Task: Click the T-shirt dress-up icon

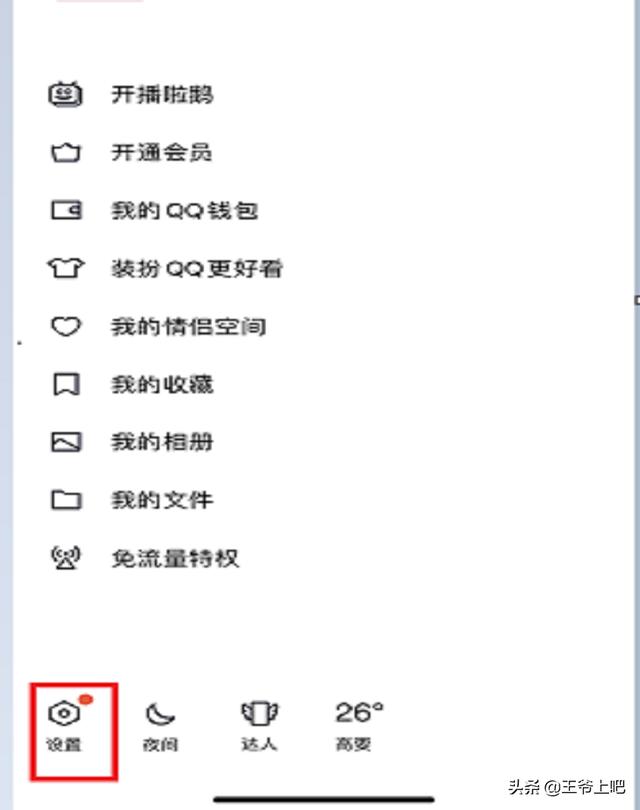Action: coord(66,268)
